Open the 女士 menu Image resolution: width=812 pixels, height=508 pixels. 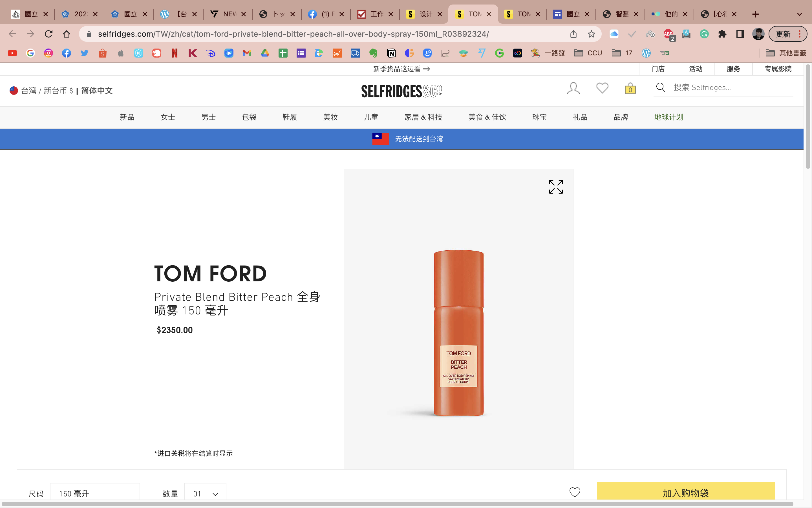pos(168,117)
